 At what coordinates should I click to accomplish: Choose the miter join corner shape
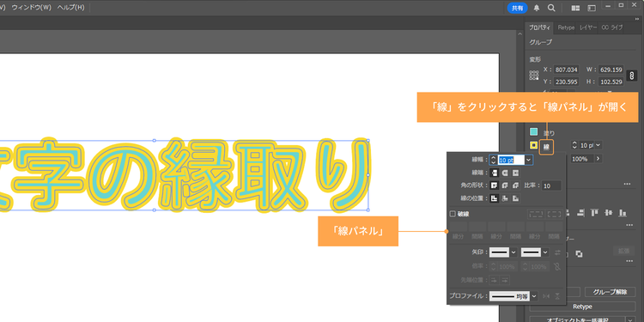coord(495,185)
